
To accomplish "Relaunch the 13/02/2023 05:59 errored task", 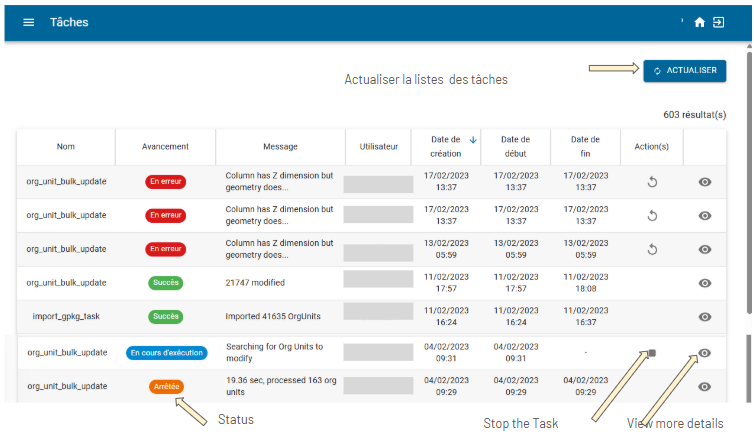I will point(652,249).
